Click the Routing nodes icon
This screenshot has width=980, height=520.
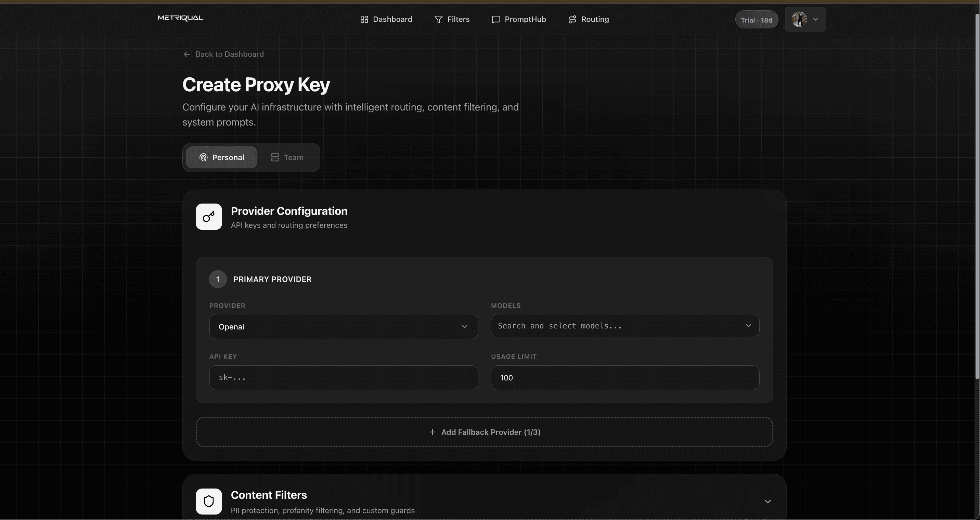(572, 19)
